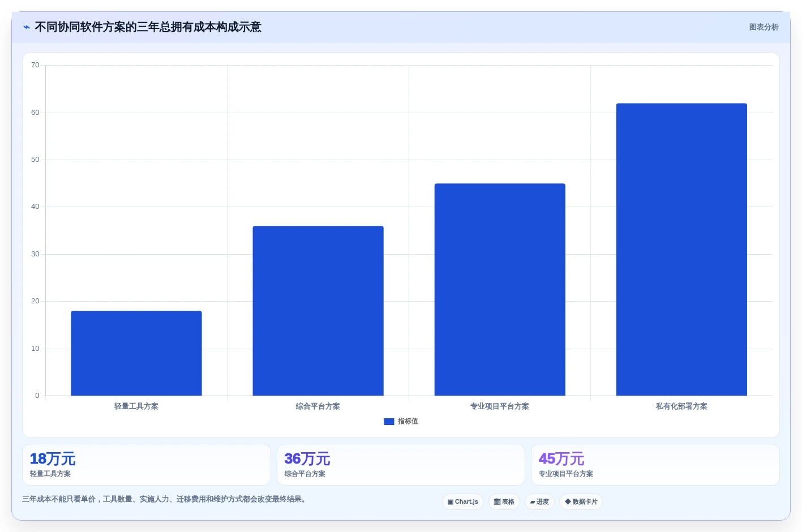Click the 专业项目平台方案 bar in the chart
Screen dimensions: 802x532
pyautogui.click(x=500, y=289)
